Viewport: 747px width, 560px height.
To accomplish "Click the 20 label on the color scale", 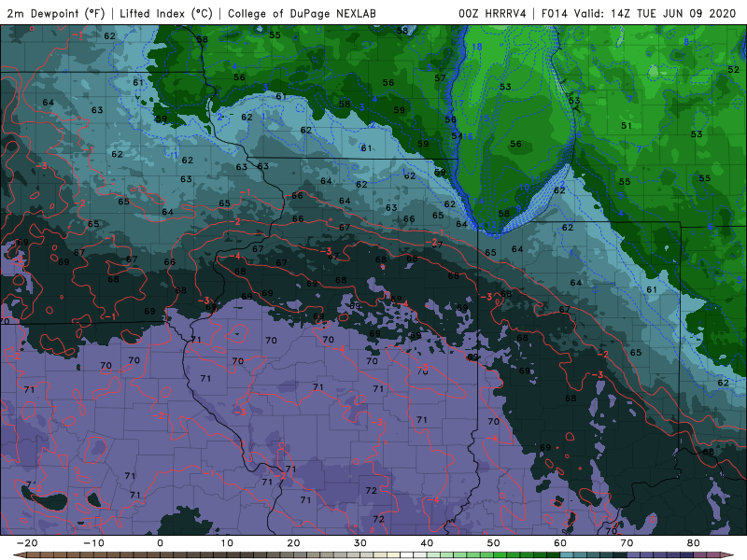I will coord(293,543).
